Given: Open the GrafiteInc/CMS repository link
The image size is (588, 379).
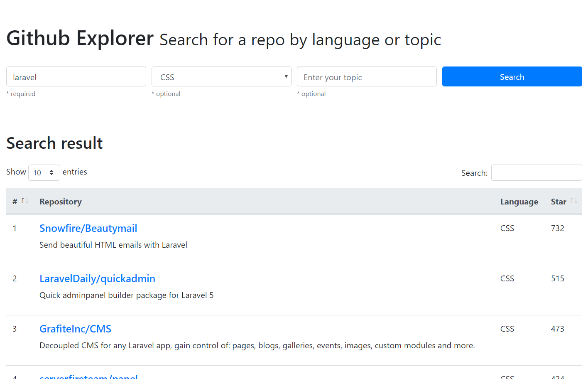Looking at the screenshot, I should coord(75,329).
